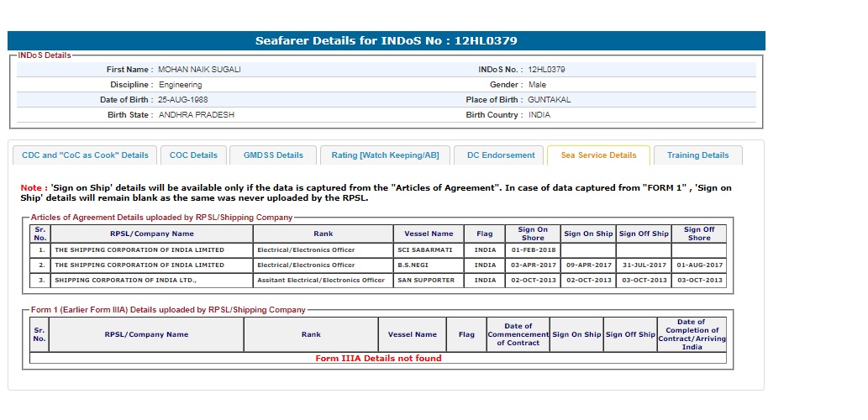Select the Rating [Watch Keeping/AB] tab

[385, 155]
